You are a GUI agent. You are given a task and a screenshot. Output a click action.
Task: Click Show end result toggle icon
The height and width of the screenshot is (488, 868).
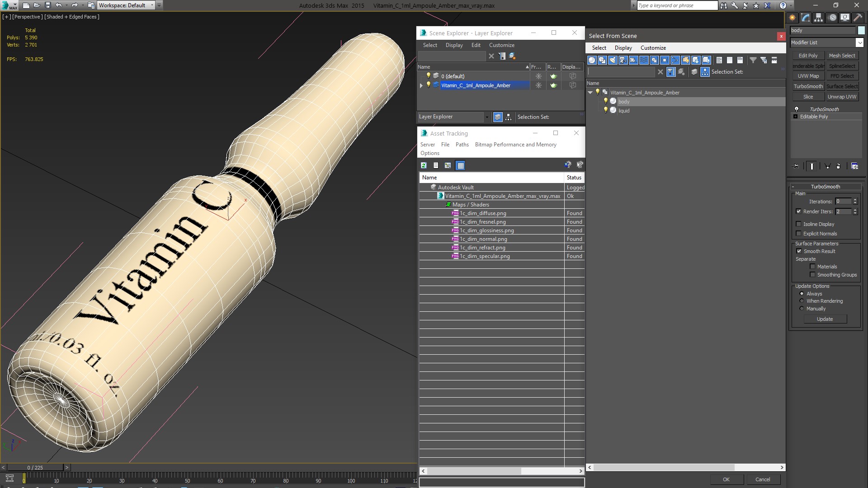812,166
